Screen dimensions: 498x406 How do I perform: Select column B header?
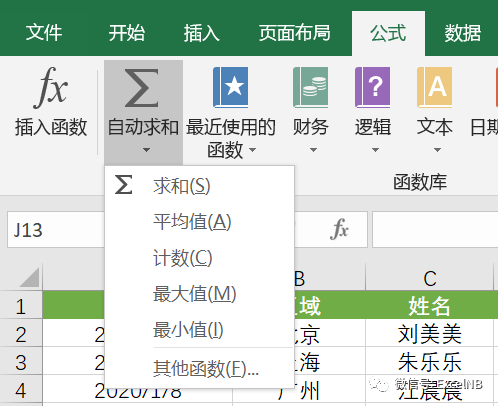click(299, 278)
